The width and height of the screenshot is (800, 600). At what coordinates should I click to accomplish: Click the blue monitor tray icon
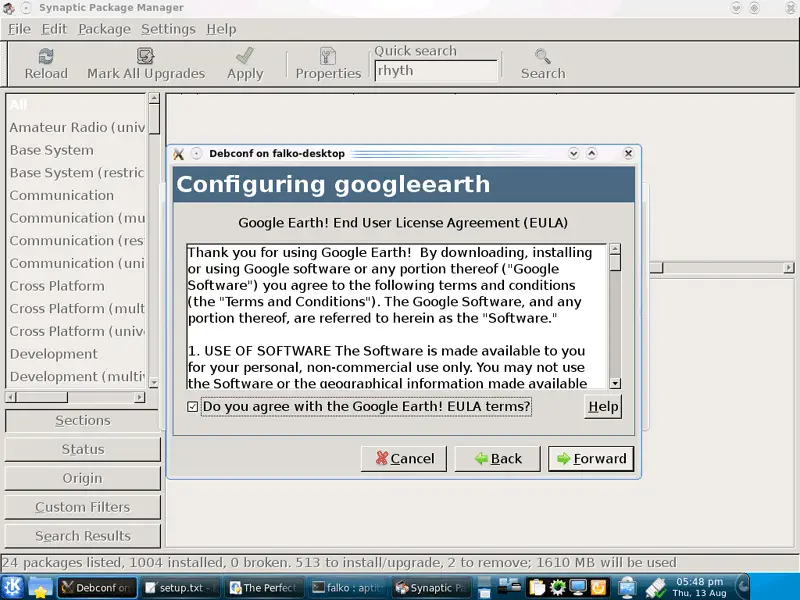578,588
